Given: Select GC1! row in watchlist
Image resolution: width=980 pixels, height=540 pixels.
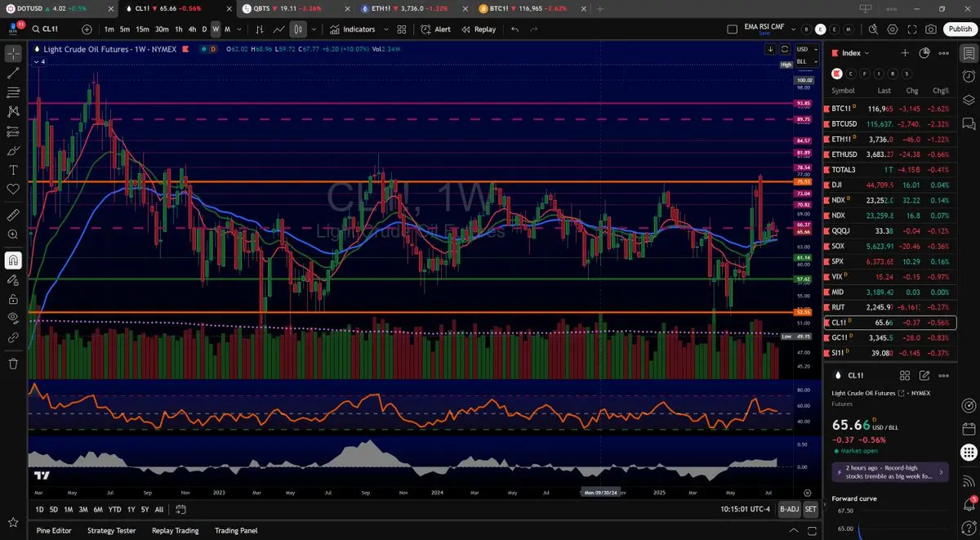Looking at the screenshot, I should point(890,337).
